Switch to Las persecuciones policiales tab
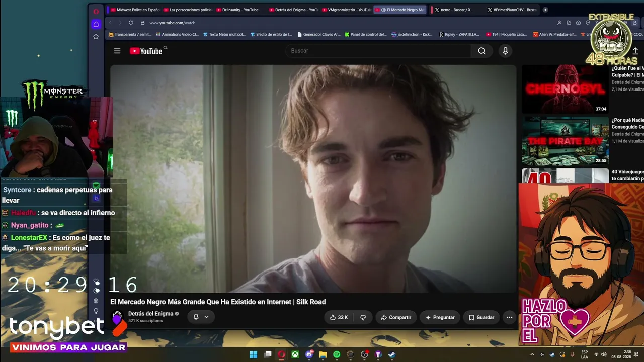The height and width of the screenshot is (362, 644). pos(188,10)
